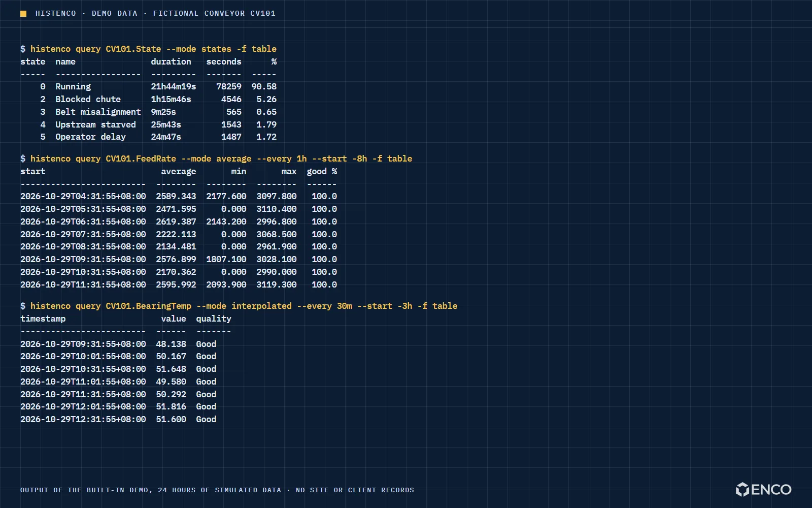Click min value 2143.200
The height and width of the screenshot is (508, 812).
[226, 221]
